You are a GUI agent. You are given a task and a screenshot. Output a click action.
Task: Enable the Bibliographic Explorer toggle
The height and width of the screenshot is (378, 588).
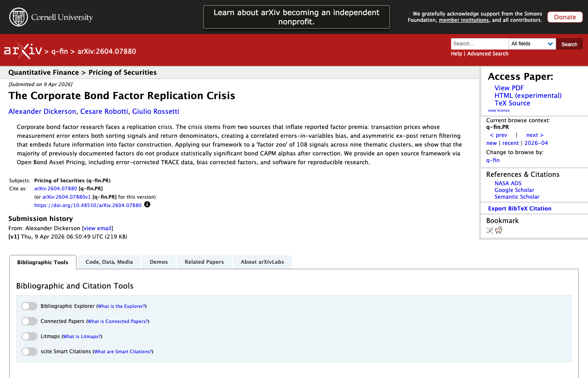tap(29, 306)
